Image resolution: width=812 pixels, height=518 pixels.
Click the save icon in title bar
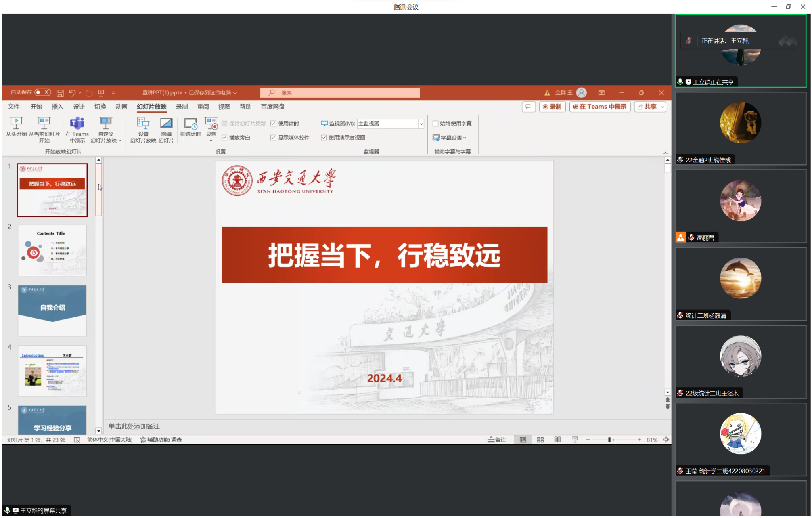coord(60,93)
